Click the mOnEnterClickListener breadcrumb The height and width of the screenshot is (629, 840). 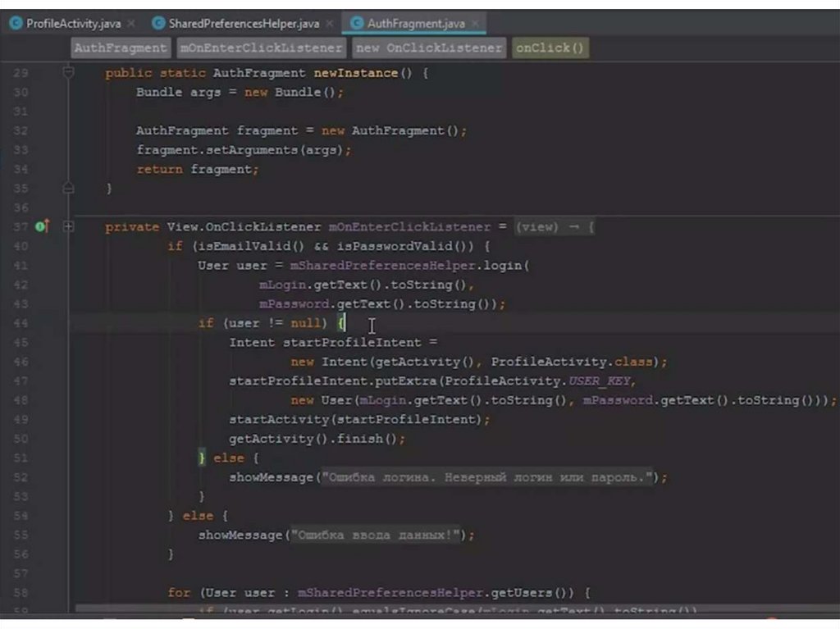[261, 48]
